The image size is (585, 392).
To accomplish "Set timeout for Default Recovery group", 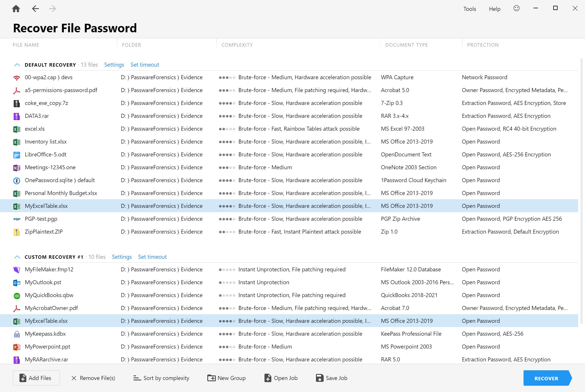I will [x=145, y=65].
